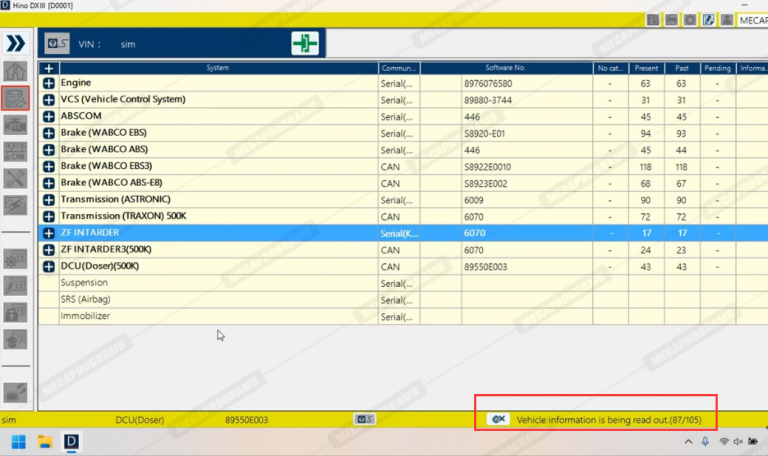768x456 pixels.
Task: Click the Past column header
Action: click(682, 68)
